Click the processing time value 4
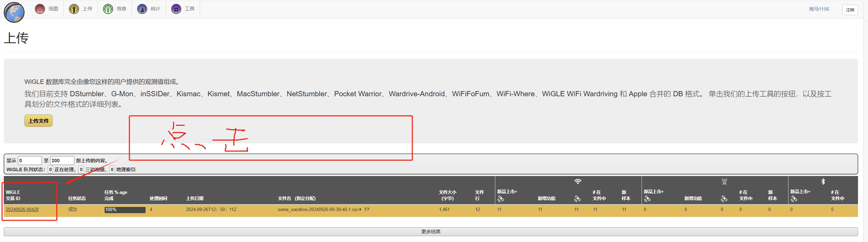Viewport: 868px width, 242px height. (151, 209)
